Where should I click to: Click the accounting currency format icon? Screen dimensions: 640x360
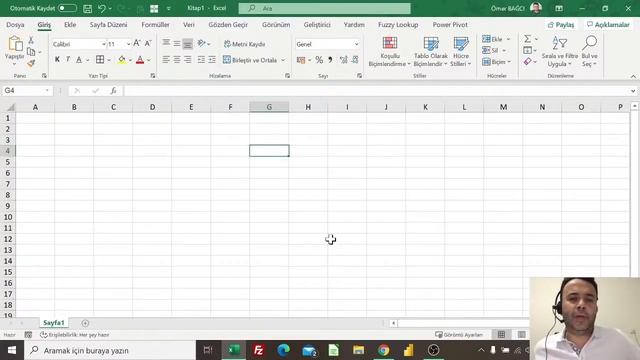point(301,60)
